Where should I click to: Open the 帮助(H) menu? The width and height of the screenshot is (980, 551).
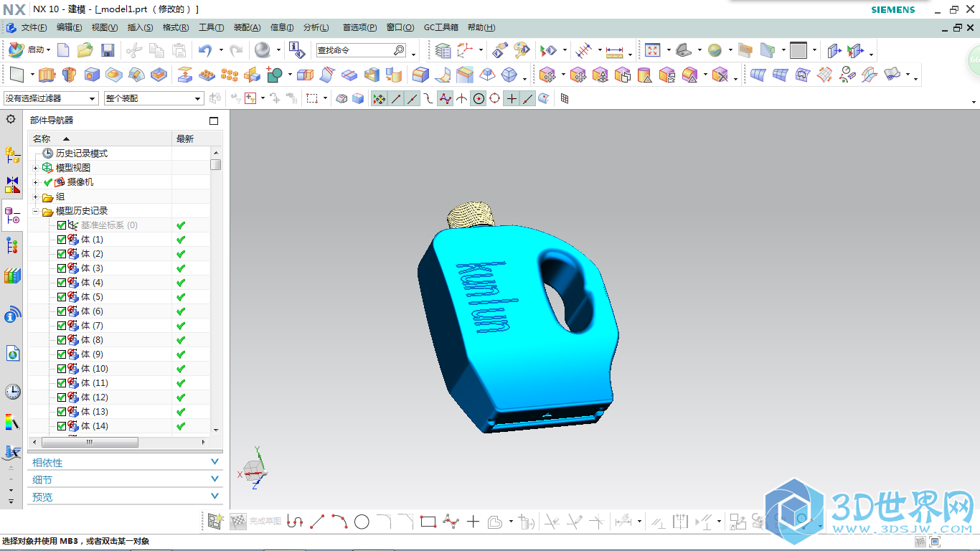click(x=481, y=27)
